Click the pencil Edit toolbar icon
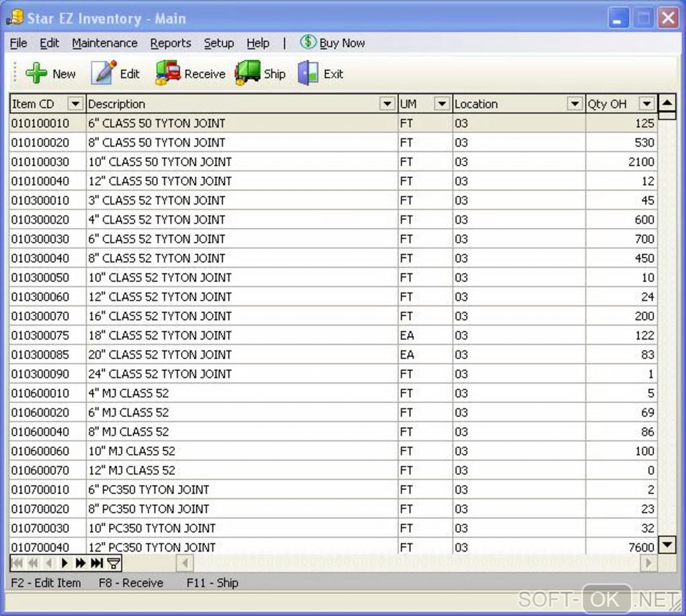Screen dimensions: 686x616 [104, 73]
